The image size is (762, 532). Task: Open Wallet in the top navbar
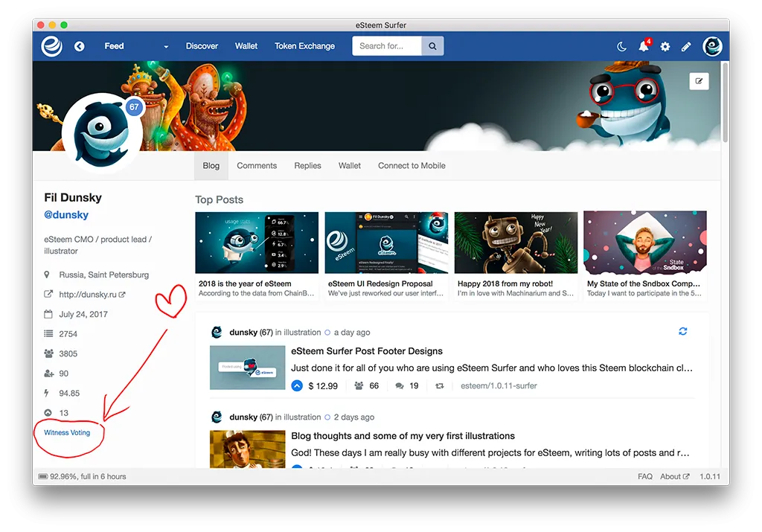246,46
